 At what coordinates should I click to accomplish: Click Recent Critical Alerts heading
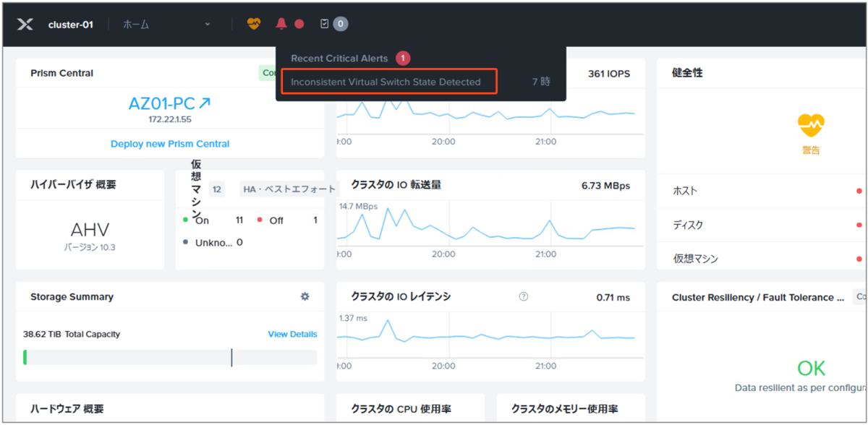(x=339, y=58)
